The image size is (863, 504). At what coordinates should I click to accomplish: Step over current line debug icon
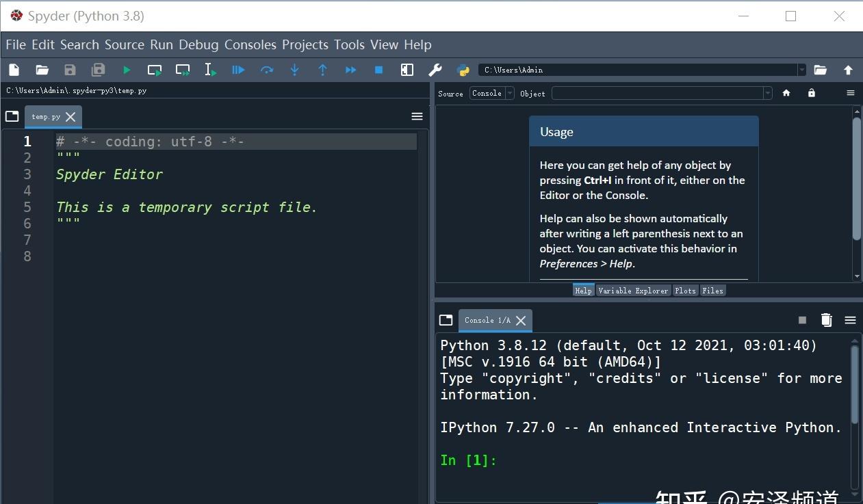tap(267, 70)
